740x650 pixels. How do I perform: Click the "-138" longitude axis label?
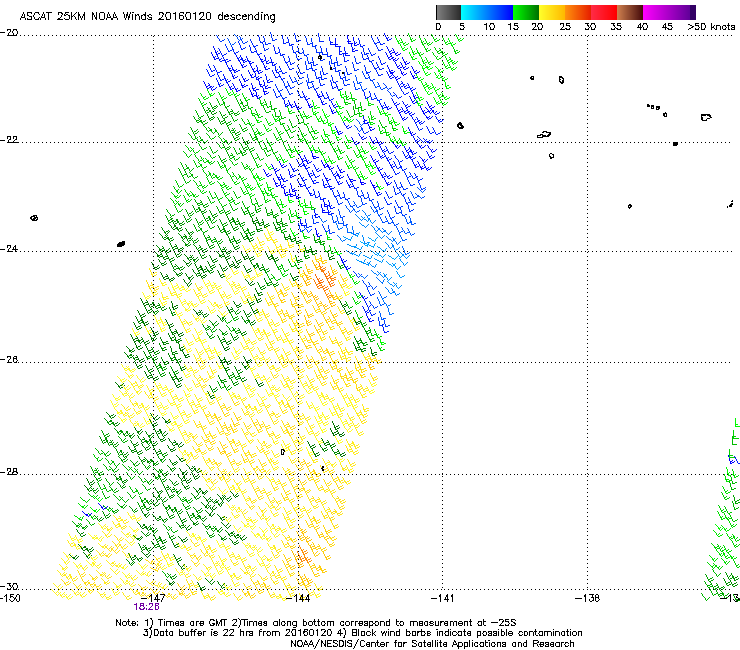click(587, 598)
